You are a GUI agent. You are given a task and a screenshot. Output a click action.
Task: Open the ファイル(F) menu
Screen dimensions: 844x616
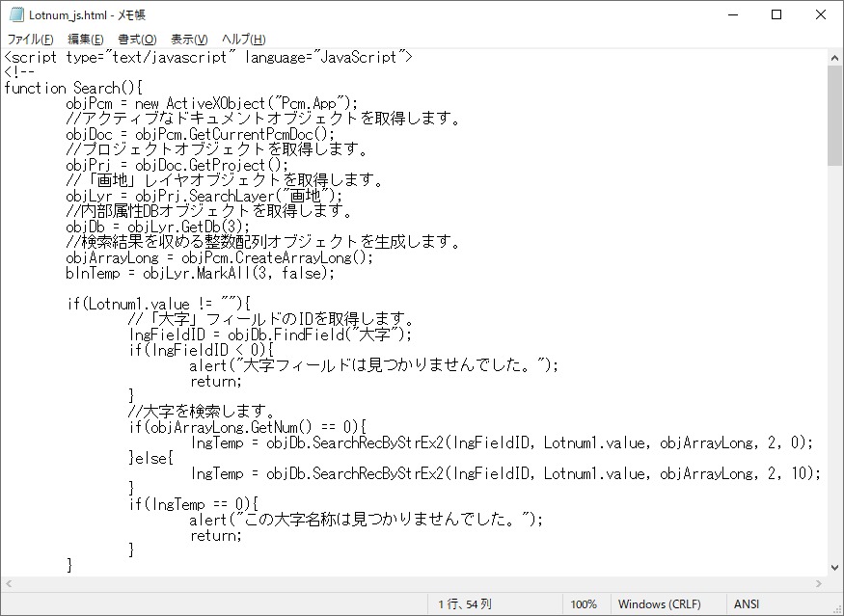(30, 40)
